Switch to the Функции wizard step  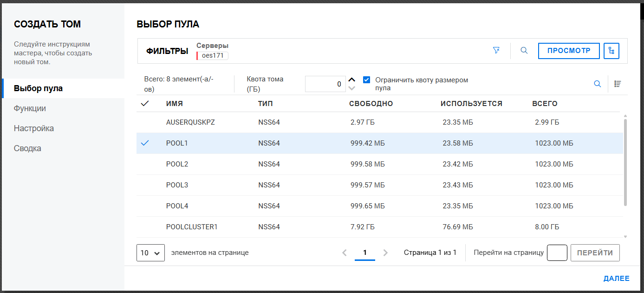pos(30,108)
